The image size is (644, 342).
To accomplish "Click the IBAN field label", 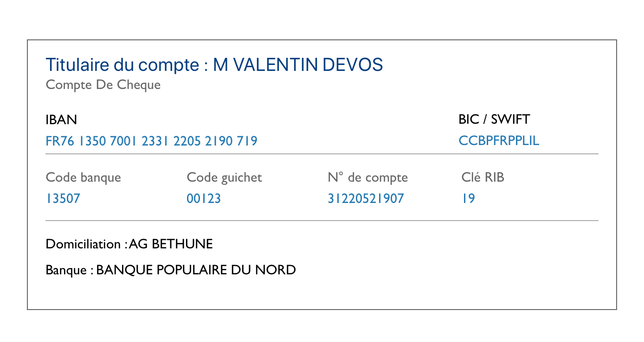I will (61, 120).
